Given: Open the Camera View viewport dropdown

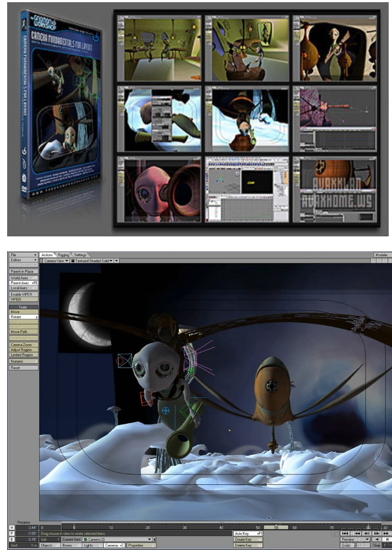Looking at the screenshot, I should (x=56, y=261).
